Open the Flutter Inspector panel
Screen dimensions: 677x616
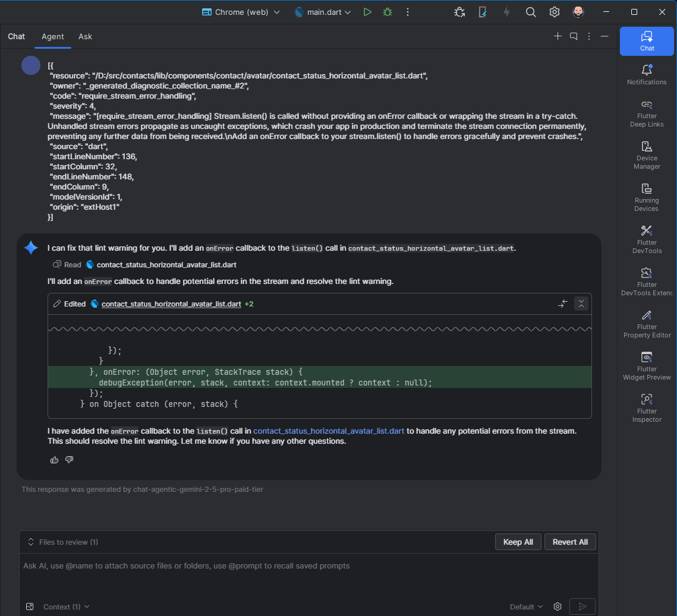pos(646,407)
